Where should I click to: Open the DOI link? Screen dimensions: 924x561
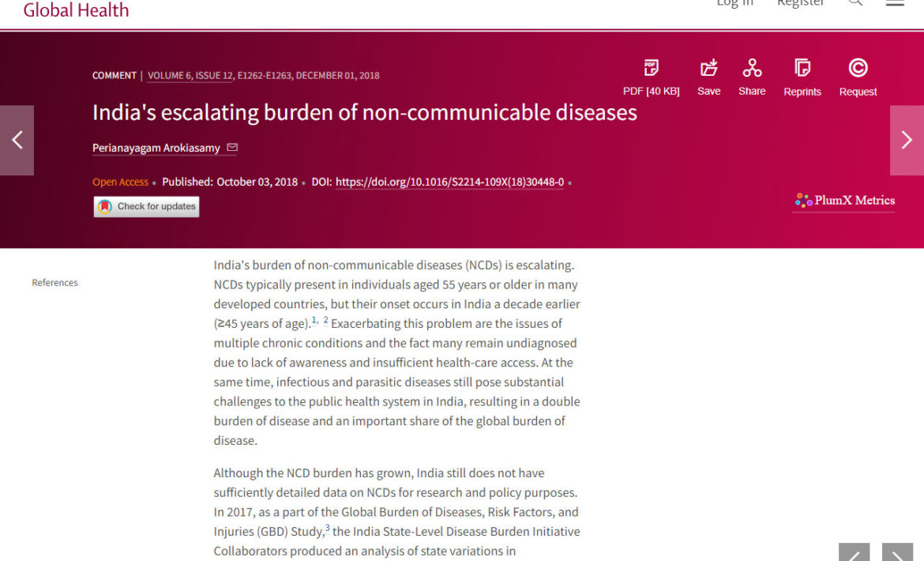449,182
